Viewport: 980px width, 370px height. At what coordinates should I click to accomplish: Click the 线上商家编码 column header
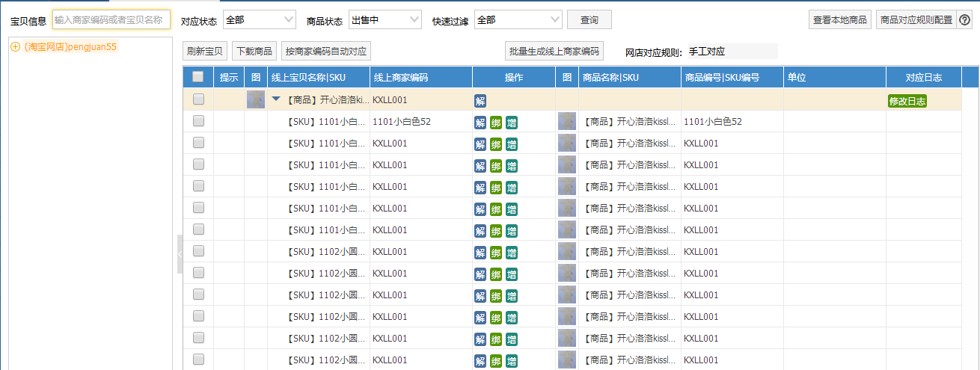[x=401, y=78]
